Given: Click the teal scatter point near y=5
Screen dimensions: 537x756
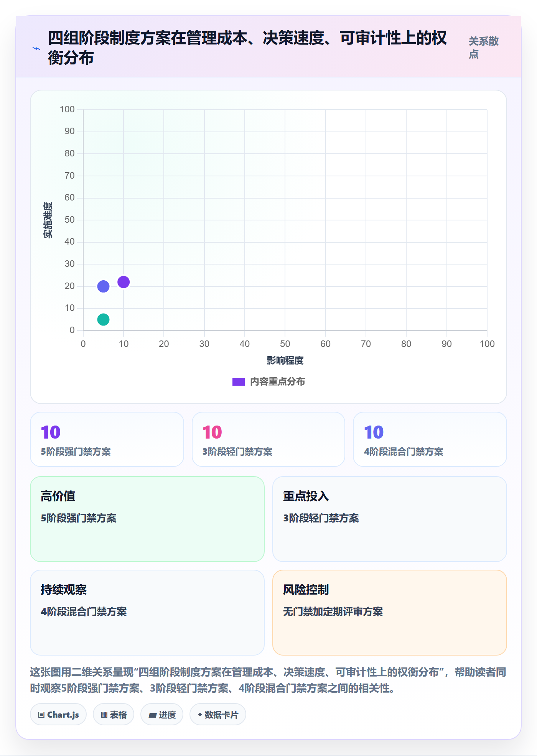Looking at the screenshot, I should (x=103, y=319).
